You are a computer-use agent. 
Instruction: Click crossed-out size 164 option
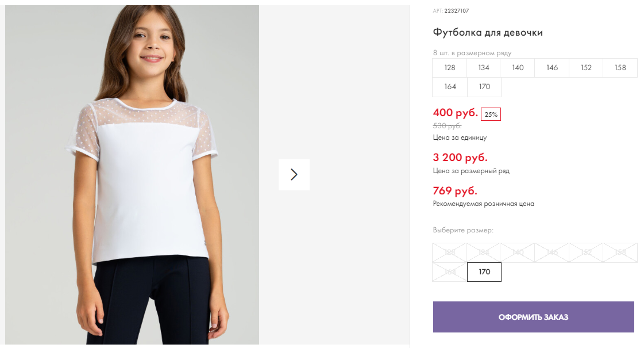click(449, 272)
